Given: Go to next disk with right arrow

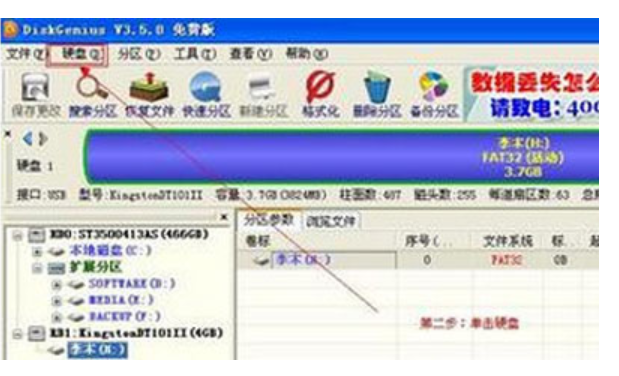Looking at the screenshot, I should coord(43,139).
